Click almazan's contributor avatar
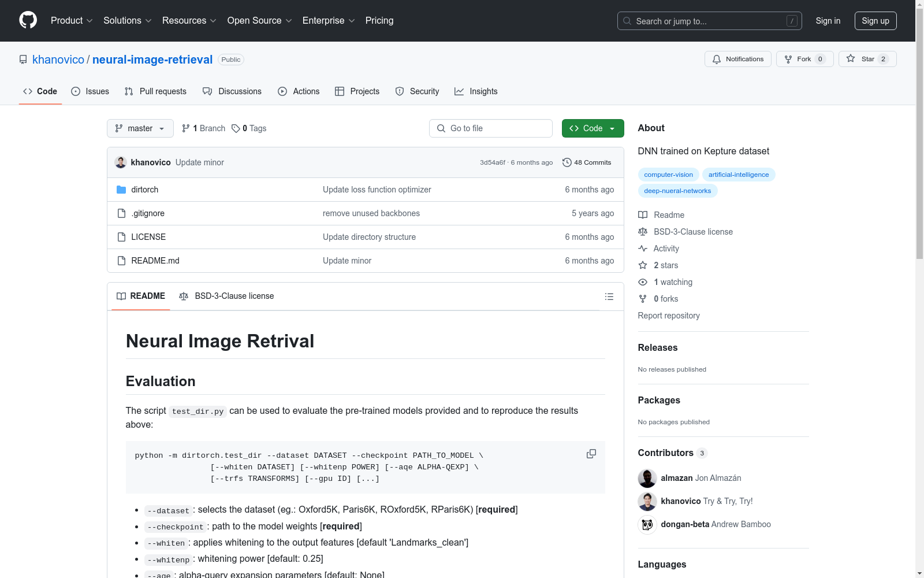The width and height of the screenshot is (924, 578). coord(647,478)
